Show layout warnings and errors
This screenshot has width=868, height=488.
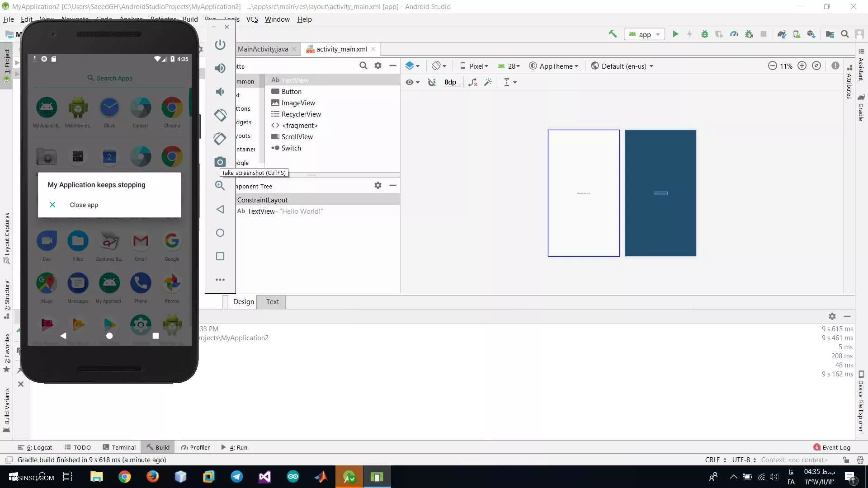coord(835,66)
